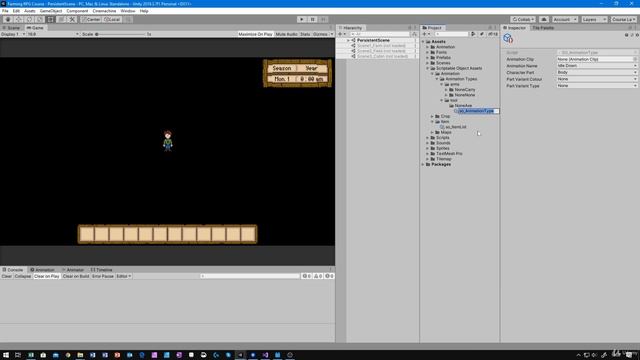Toggle Mute Audio in Game view
This screenshot has width=640, height=360.
click(287, 34)
